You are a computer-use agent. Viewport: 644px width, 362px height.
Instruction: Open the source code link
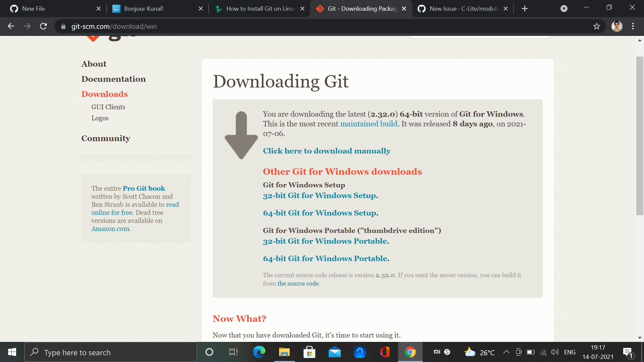coord(298,284)
